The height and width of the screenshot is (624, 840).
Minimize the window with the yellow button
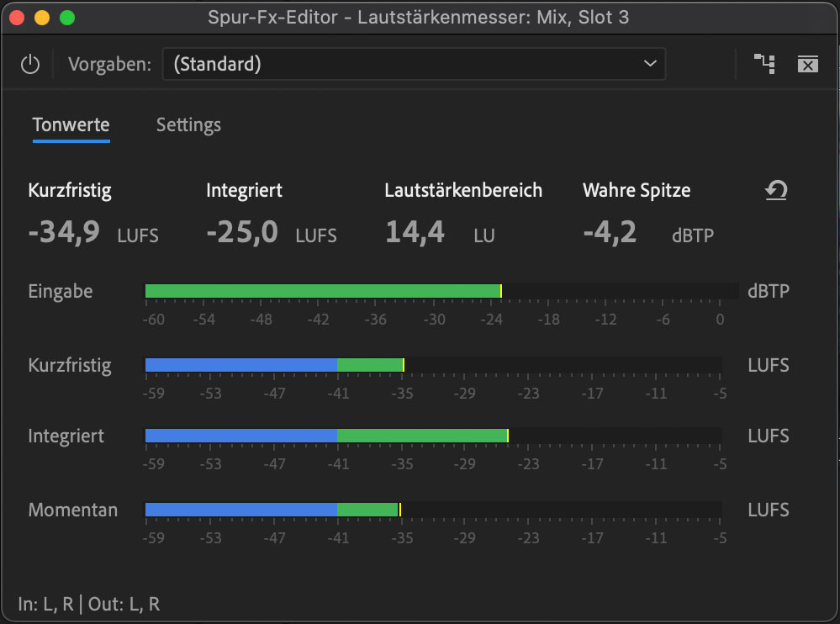[40, 16]
